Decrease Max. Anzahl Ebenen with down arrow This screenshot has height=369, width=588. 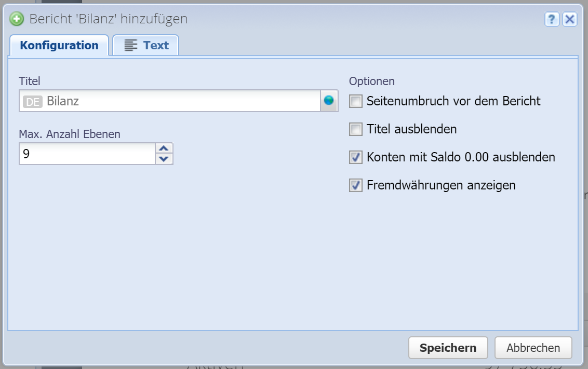164,159
